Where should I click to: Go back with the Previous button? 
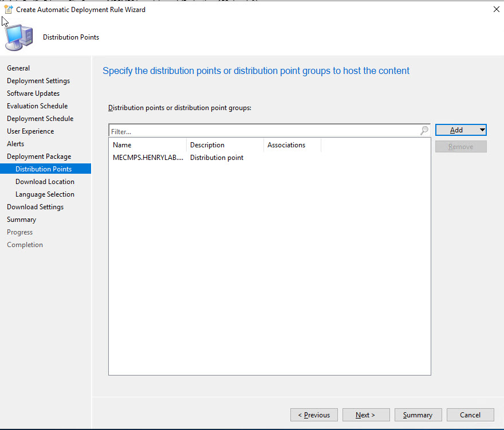[x=314, y=415]
